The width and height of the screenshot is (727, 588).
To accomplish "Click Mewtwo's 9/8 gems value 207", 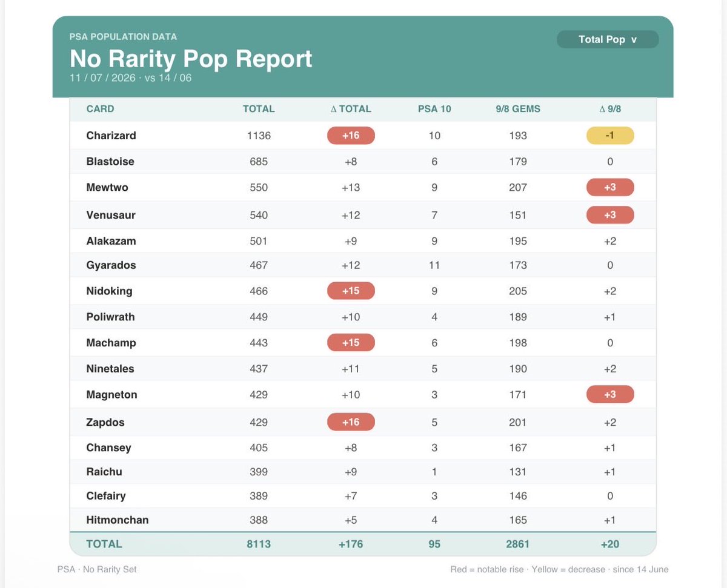I will coord(517,188).
